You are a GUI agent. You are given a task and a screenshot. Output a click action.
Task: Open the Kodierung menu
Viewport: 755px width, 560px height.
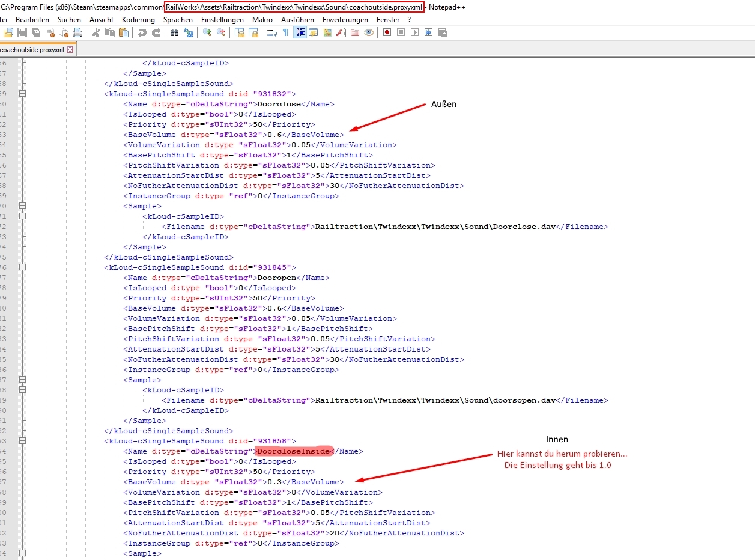click(x=138, y=20)
